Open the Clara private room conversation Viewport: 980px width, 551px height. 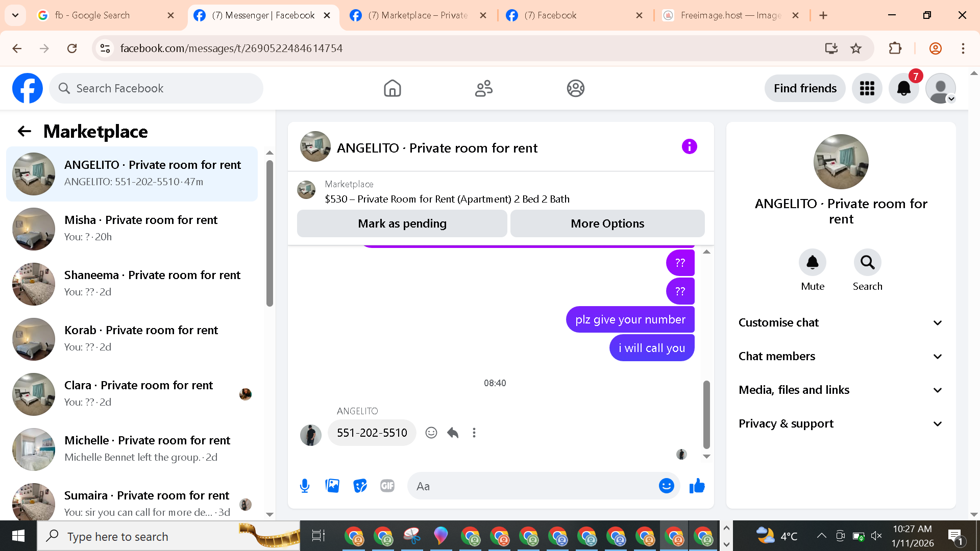pos(132,394)
